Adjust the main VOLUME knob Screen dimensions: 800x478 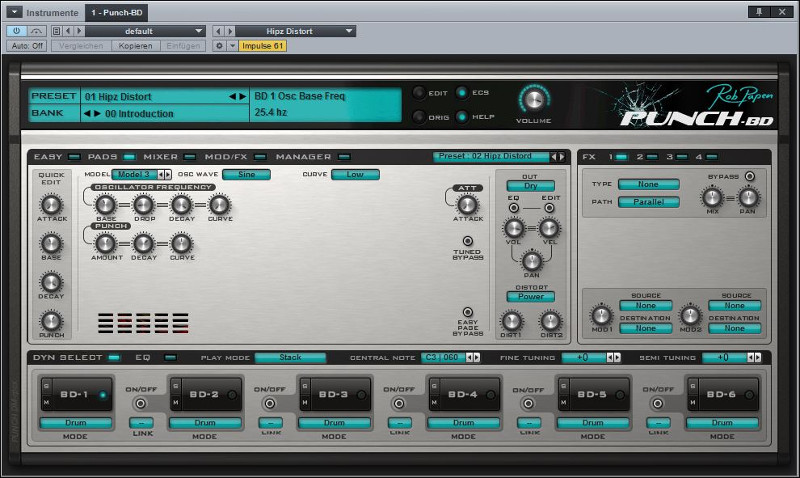pos(534,100)
